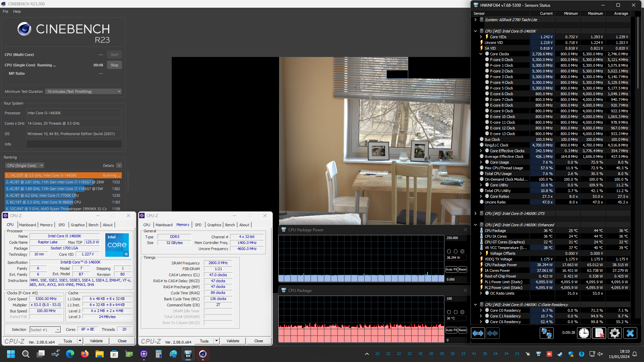Open HWiNFO sensor settings gear
The width and height of the screenshot is (644, 362).
click(x=614, y=333)
